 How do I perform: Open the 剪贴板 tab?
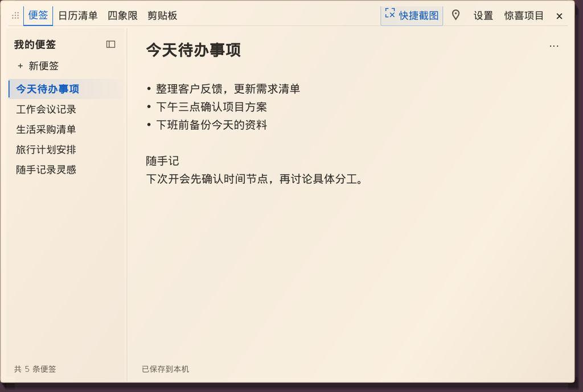(x=162, y=15)
